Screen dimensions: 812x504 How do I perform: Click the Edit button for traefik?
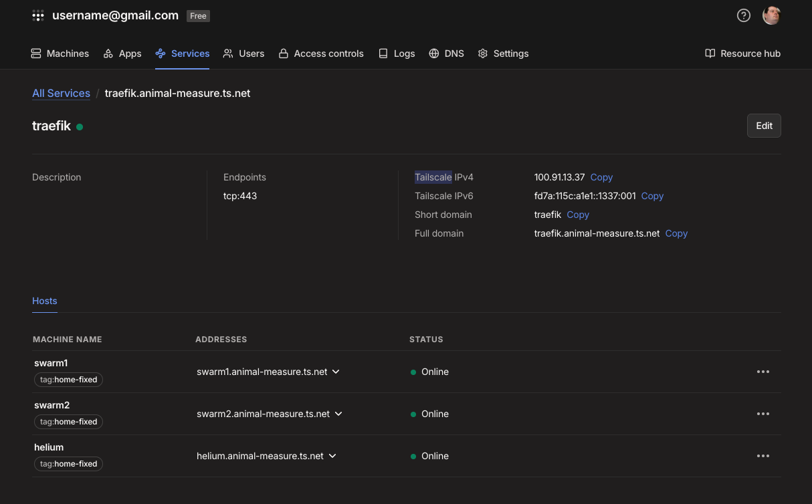pos(764,126)
